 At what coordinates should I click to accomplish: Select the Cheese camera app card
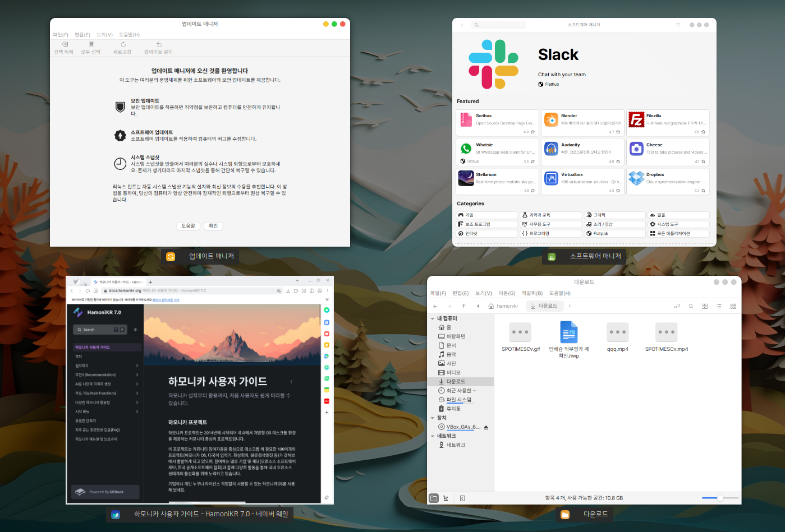point(668,152)
